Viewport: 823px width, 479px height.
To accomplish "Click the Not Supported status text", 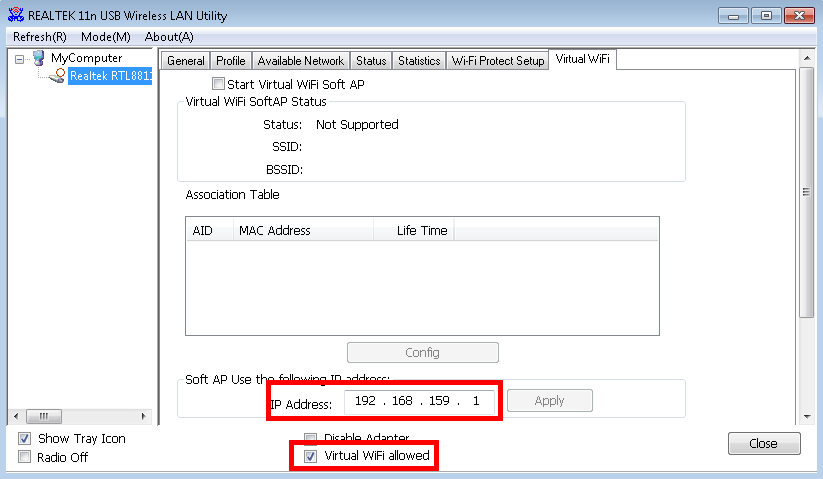I will tap(357, 125).
